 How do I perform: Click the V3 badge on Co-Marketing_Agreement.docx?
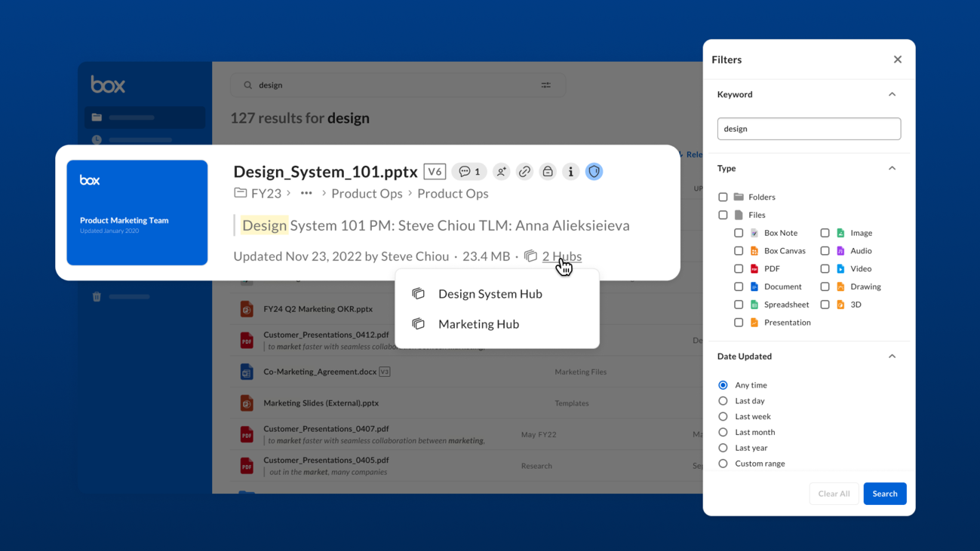click(x=385, y=372)
